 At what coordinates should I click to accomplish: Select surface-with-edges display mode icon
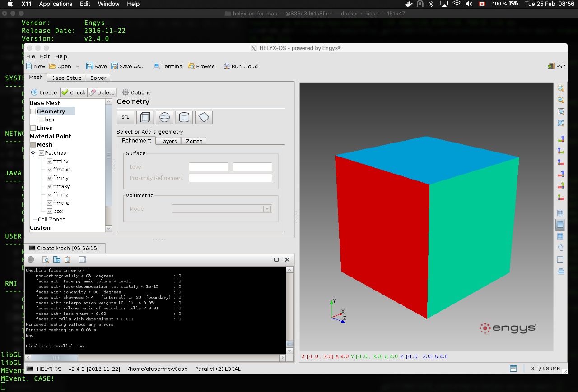560,236
